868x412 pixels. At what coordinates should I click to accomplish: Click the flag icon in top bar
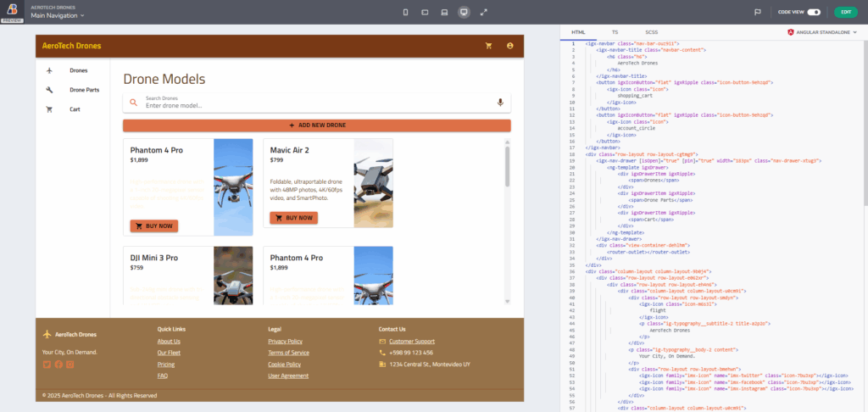point(757,12)
